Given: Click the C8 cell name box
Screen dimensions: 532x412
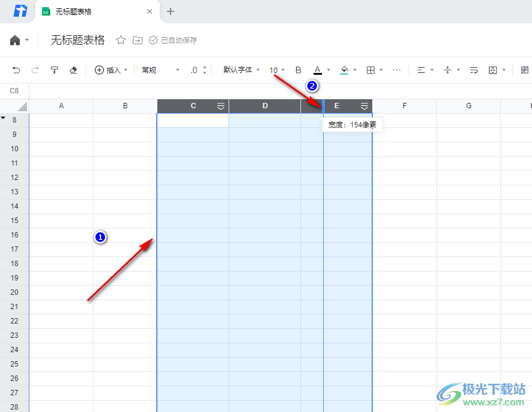Looking at the screenshot, I should (x=14, y=91).
